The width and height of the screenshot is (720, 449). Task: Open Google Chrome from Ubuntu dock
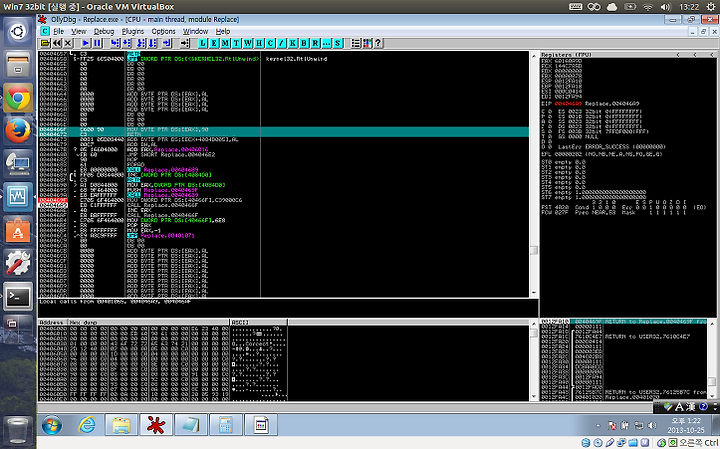coord(18,98)
